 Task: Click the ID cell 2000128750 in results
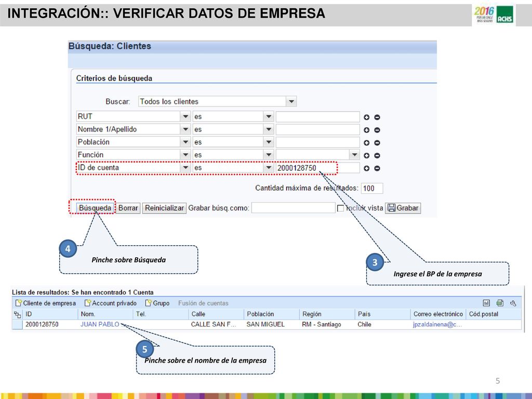click(x=42, y=324)
